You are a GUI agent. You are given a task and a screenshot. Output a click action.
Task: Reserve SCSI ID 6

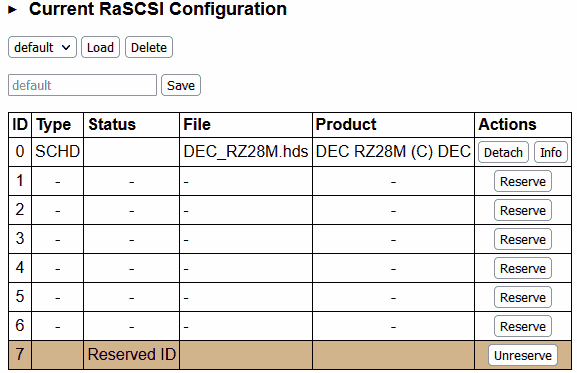click(523, 326)
